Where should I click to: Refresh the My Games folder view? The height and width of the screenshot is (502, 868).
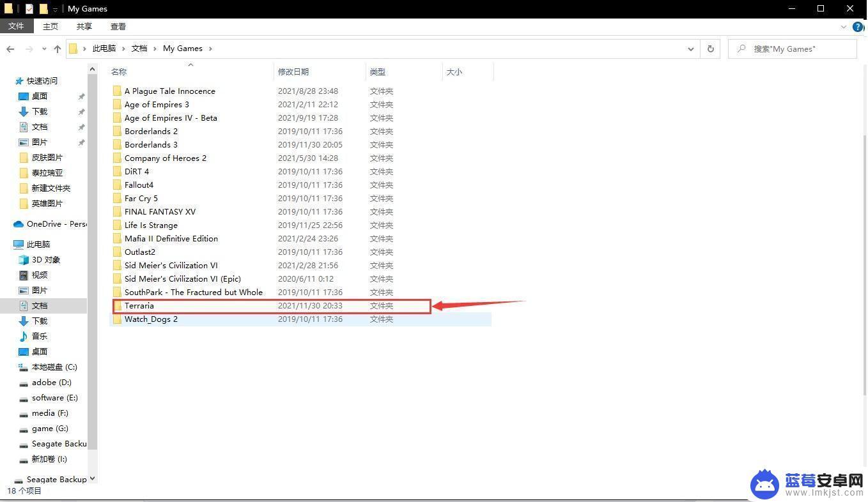click(x=710, y=49)
